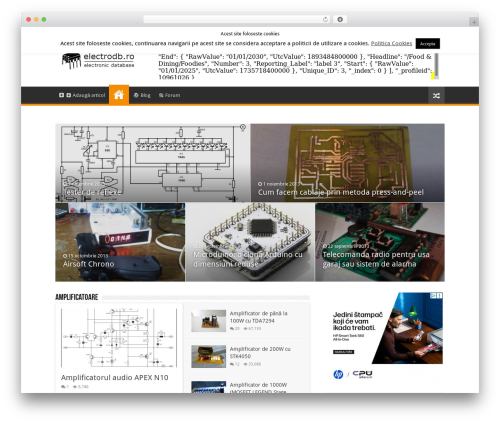Open Telecomanda radio pentru usa garaj article
Screen dimensions: 500x423
[376, 259]
